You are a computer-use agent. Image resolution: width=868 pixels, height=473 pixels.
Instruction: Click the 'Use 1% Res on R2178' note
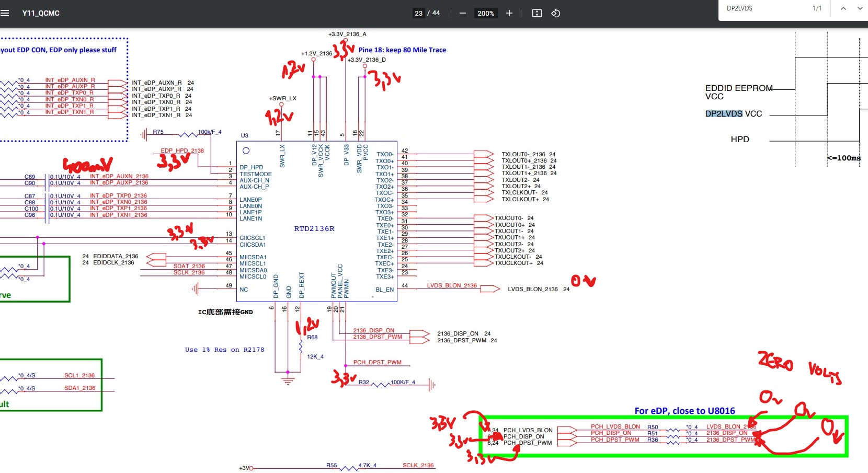(224, 350)
